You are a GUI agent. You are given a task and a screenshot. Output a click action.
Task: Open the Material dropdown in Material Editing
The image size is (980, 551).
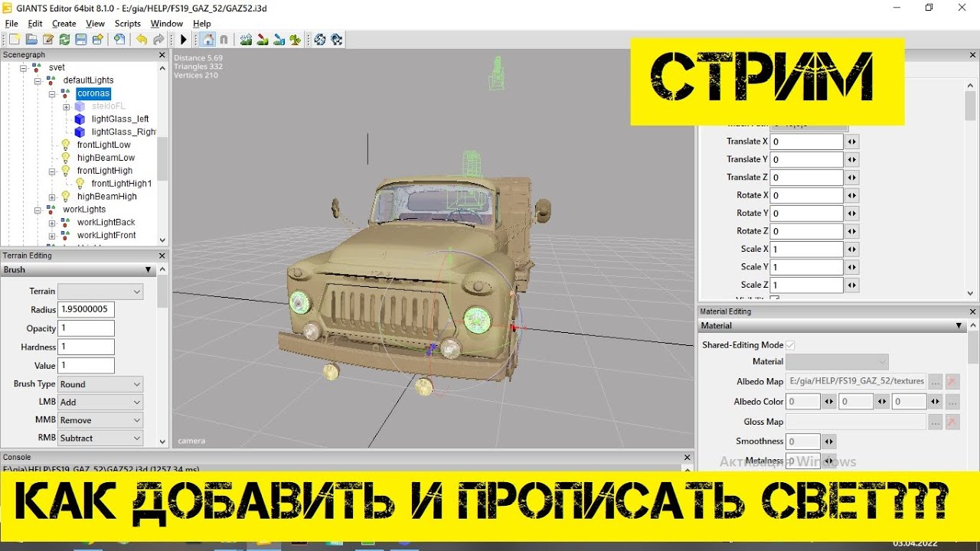[837, 362]
